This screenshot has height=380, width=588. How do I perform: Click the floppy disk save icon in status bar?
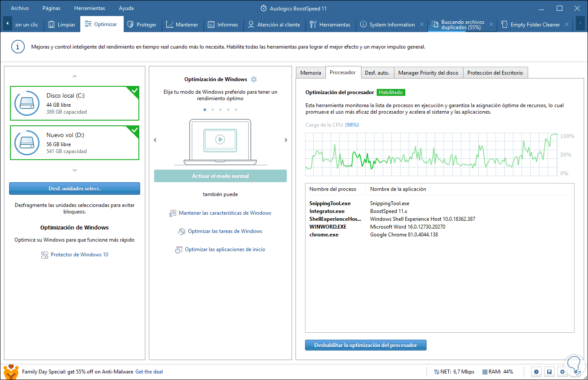[x=549, y=372]
